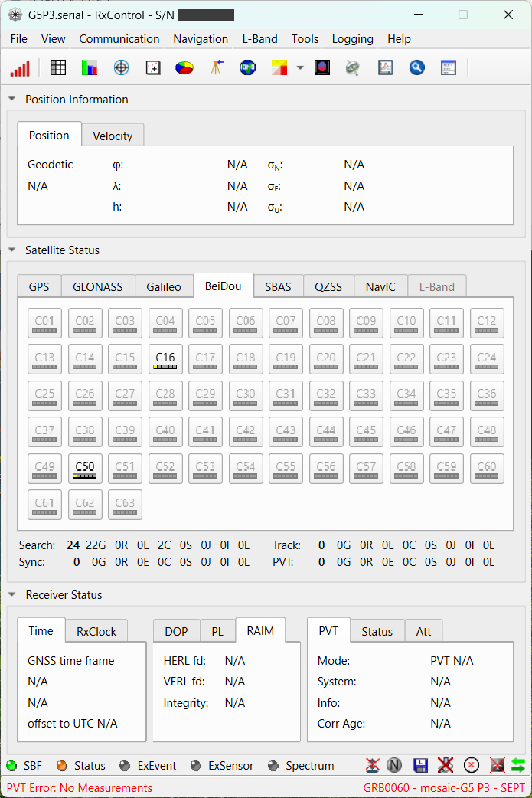Image resolution: width=532 pixels, height=798 pixels.
Task: Click the magnifier search toolbar icon
Action: coord(417,67)
